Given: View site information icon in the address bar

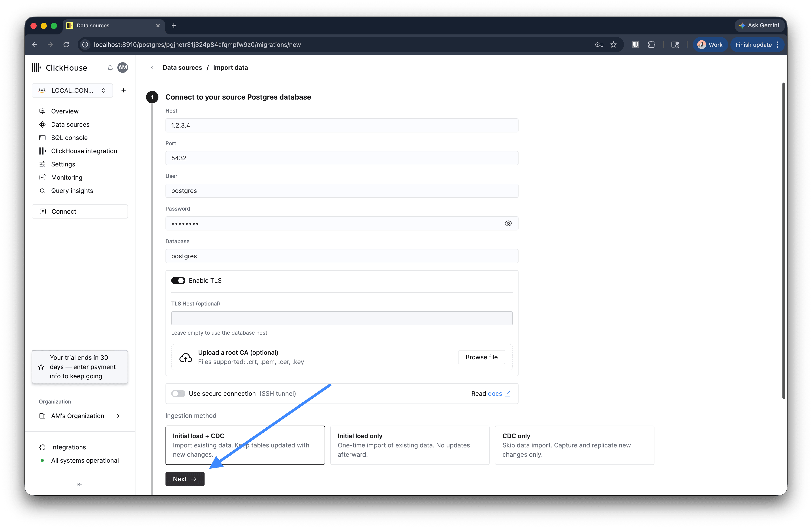Looking at the screenshot, I should (85, 45).
